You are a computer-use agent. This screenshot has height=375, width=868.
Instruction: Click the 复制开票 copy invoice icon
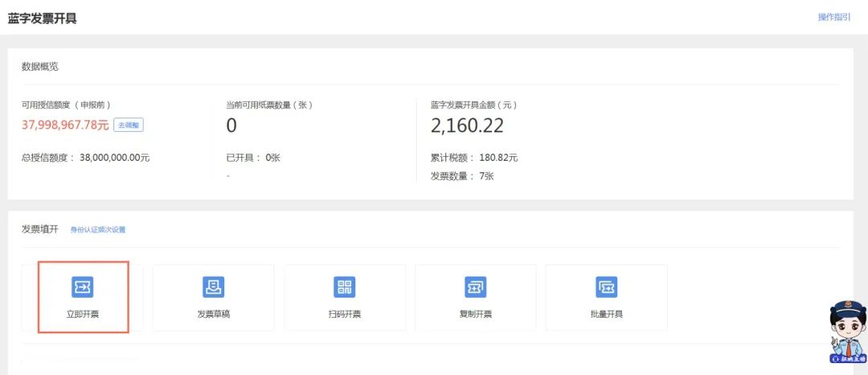coord(475,286)
